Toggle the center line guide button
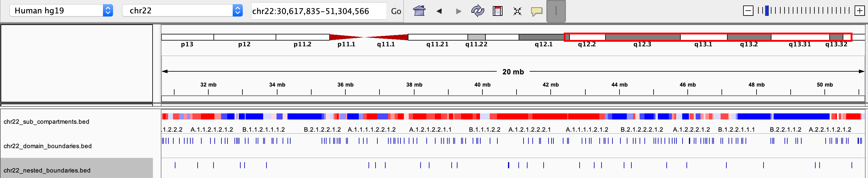The height and width of the screenshot is (178, 868). [556, 11]
